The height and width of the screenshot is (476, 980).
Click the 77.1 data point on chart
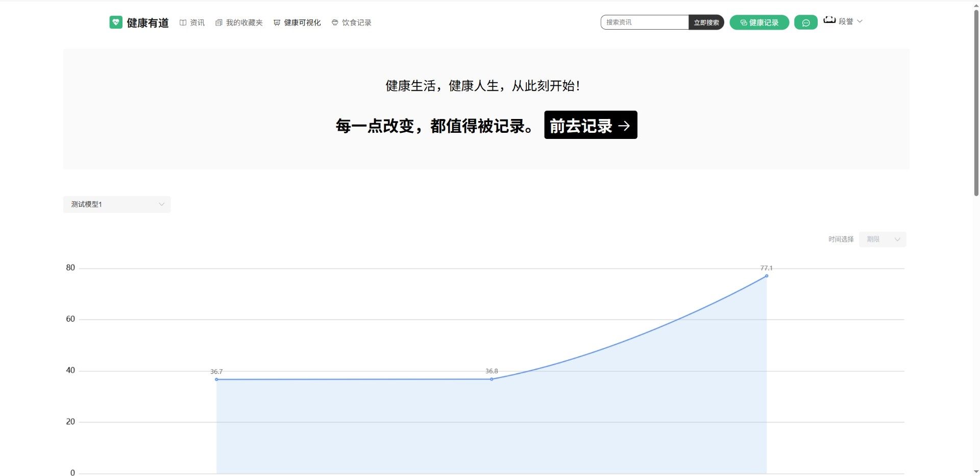click(x=767, y=276)
